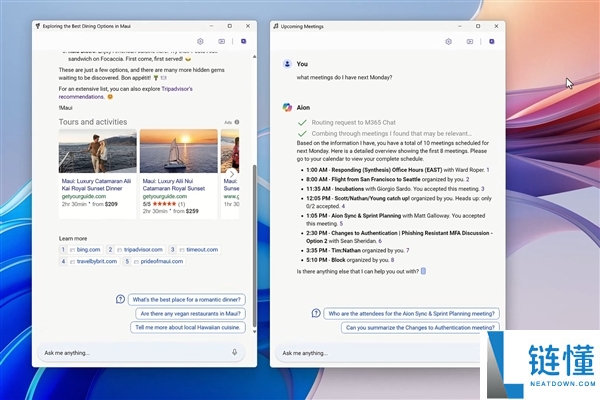Open tripadvisor.com source reference
Screen dimensions: 600x400
[x=136, y=250]
